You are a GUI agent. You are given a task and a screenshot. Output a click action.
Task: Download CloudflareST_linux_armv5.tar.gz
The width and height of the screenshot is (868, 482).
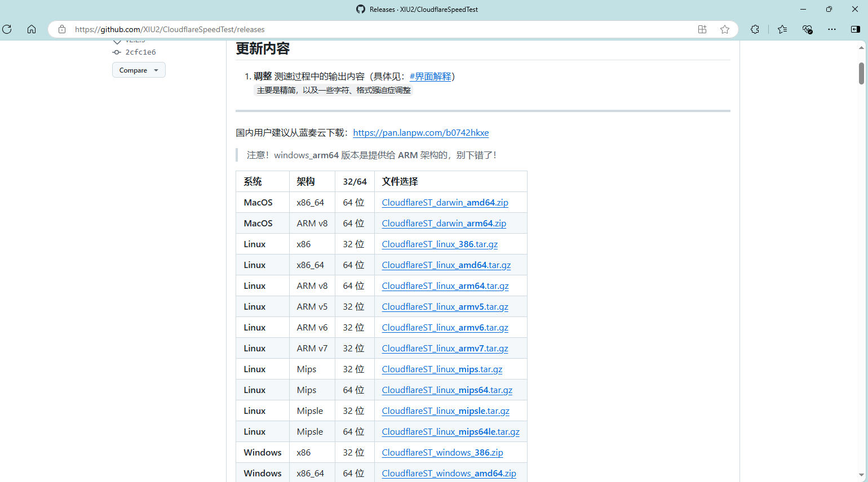(445, 306)
